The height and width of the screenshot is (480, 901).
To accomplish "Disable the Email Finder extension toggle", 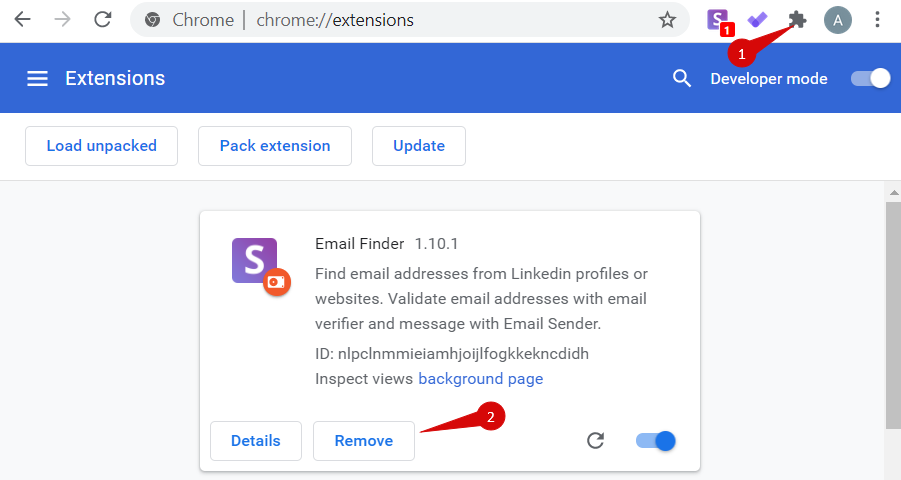I will 656,441.
